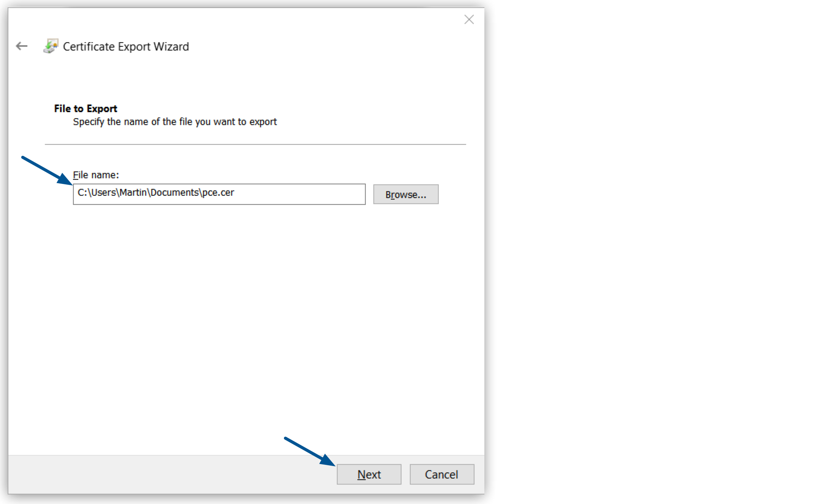This screenshot has height=504, width=822.
Task: Open Browse to choose export location
Action: (406, 194)
